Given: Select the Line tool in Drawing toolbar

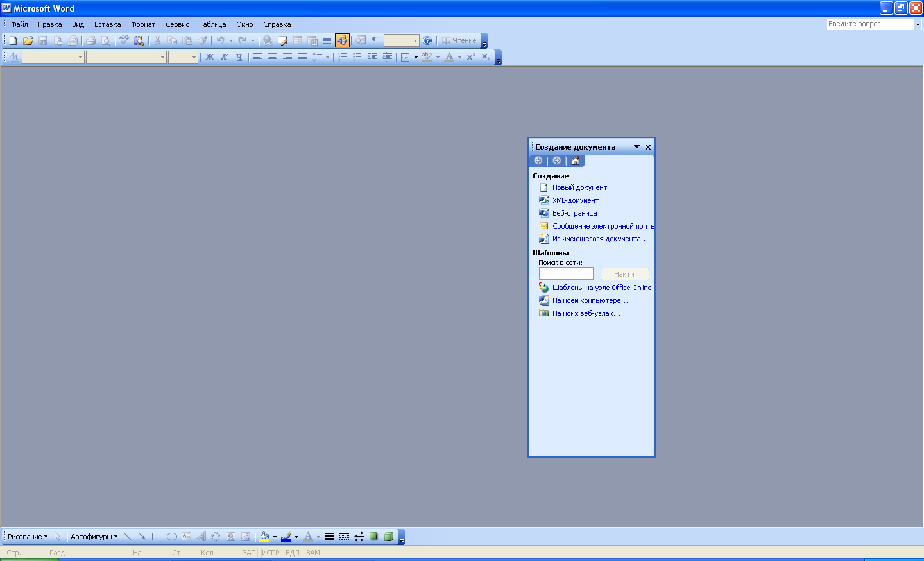Looking at the screenshot, I should [x=127, y=537].
